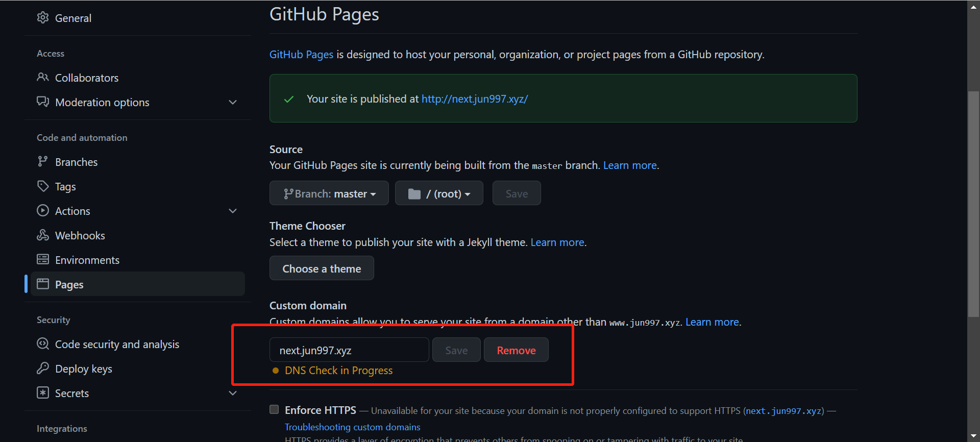Image resolution: width=980 pixels, height=442 pixels.
Task: Click the GitHub Pages documentation link
Action: 301,55
